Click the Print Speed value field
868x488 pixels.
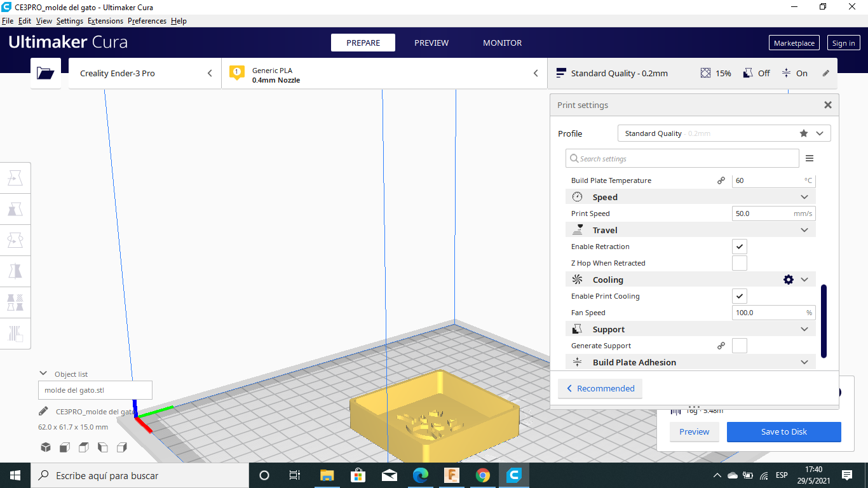773,213
